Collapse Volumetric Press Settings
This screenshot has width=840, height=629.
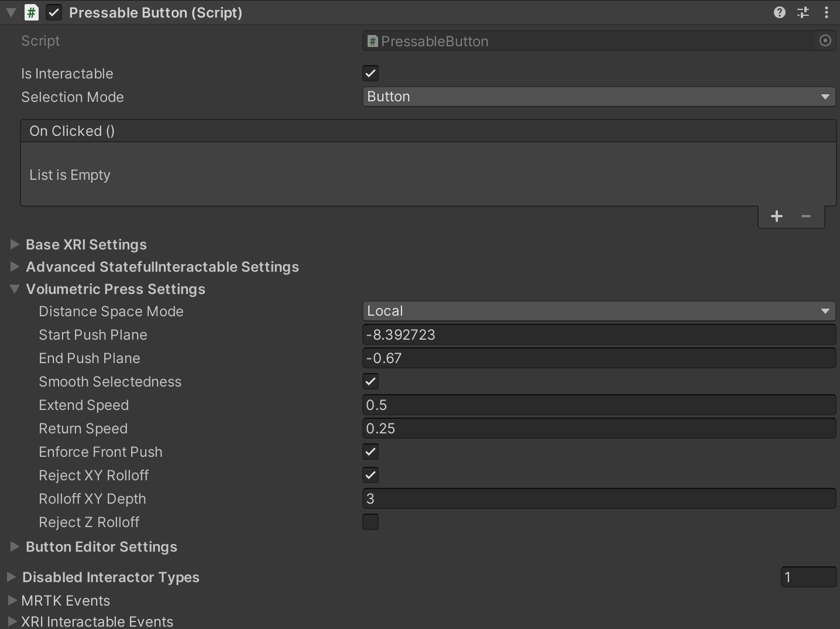click(15, 289)
